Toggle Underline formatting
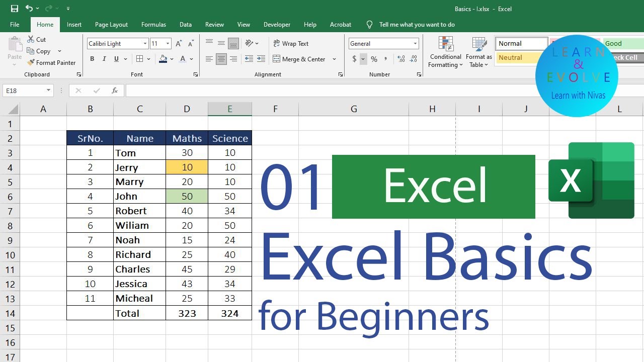The image size is (644, 362). point(116,59)
